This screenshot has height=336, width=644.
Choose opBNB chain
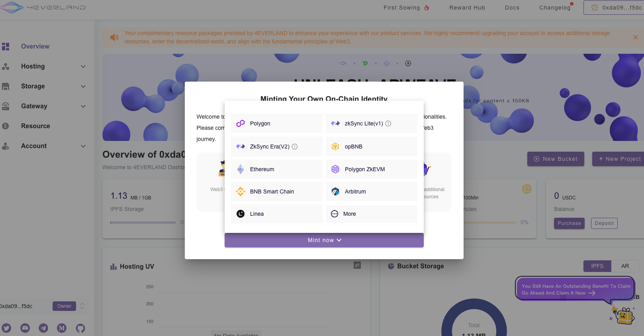[372, 147]
